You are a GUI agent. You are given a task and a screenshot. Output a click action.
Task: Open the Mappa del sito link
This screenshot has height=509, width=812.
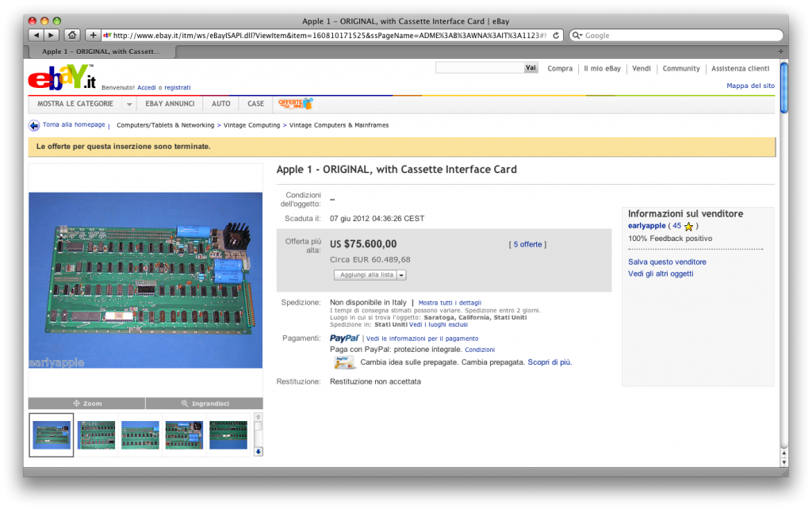(x=750, y=86)
